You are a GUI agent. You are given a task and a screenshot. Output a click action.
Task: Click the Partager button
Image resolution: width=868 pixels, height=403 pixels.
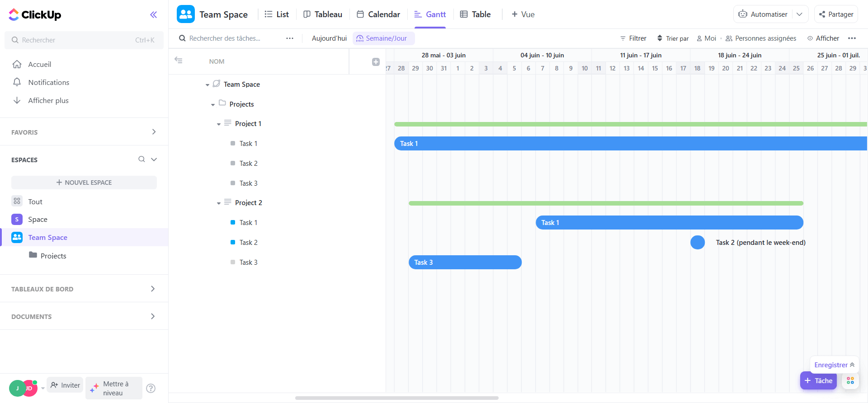pyautogui.click(x=836, y=14)
